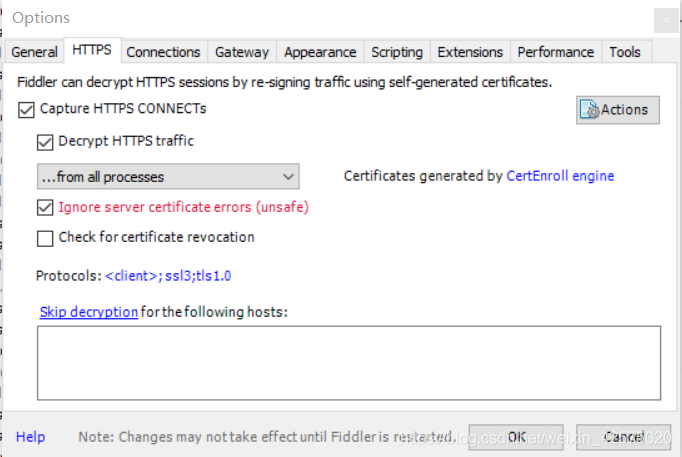Click the Actions gear icon button
This screenshot has width=682, height=457.
point(617,110)
